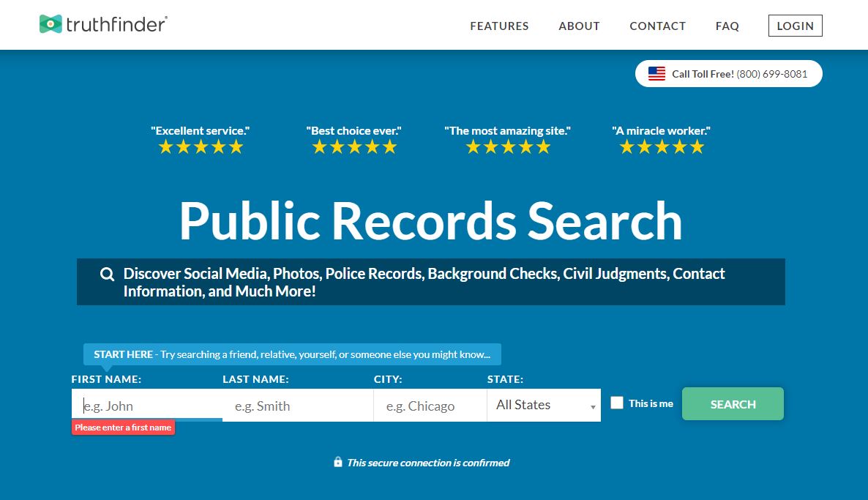Click the "STATE:" field label

[x=506, y=379]
